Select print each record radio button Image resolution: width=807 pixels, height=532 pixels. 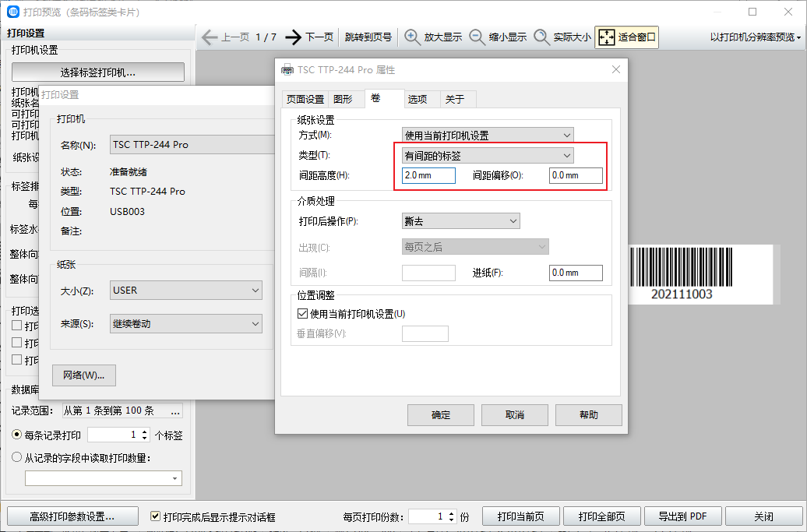click(16, 435)
